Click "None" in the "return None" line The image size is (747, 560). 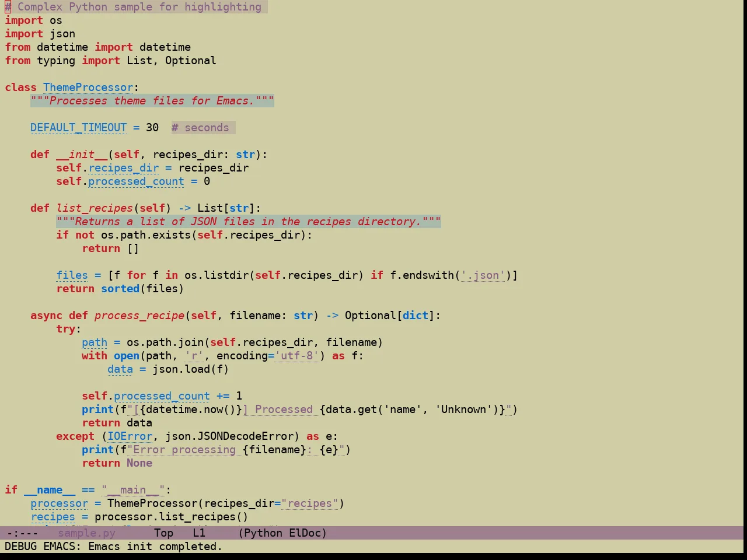[139, 463]
